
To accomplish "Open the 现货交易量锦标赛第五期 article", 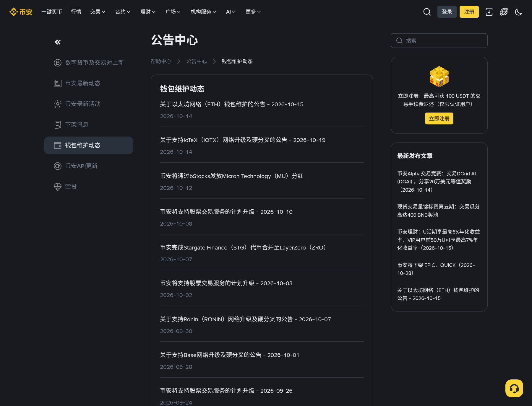I will pos(438,211).
